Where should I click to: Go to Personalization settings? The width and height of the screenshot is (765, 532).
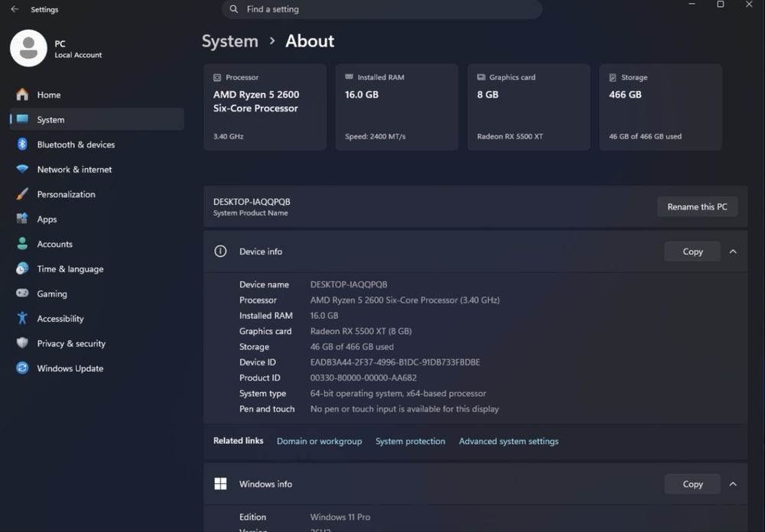pyautogui.click(x=97, y=194)
